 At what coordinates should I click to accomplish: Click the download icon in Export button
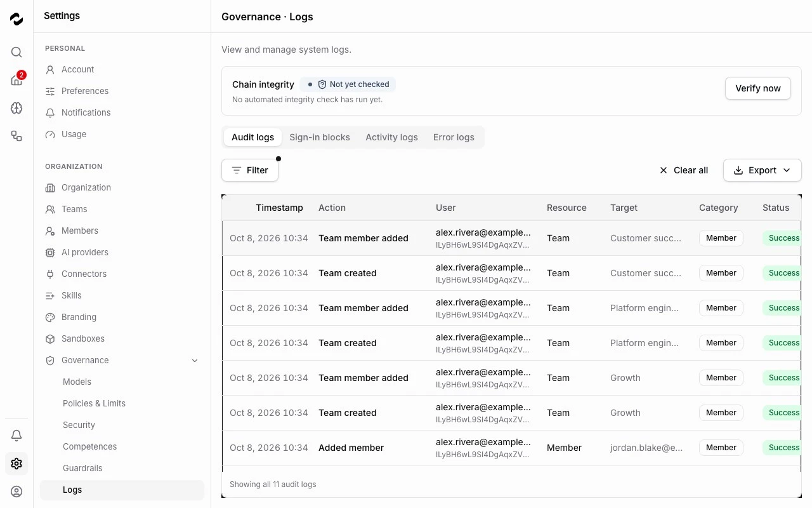(x=738, y=170)
